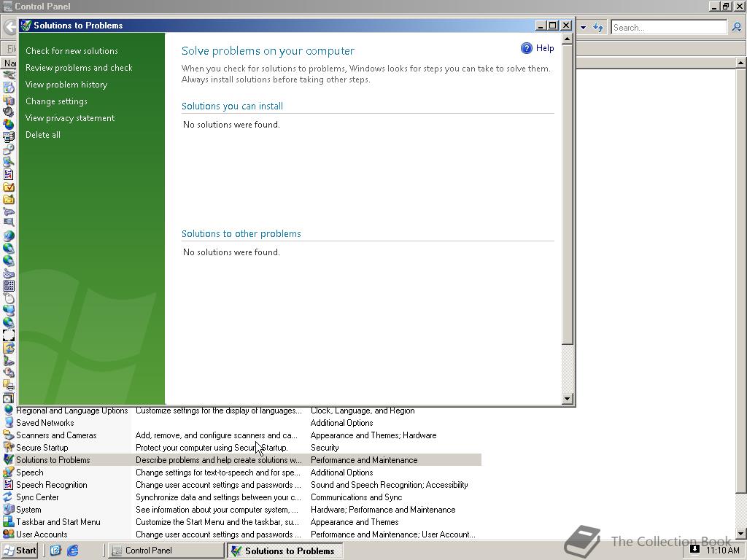Click the Start button
This screenshot has width=747, height=560.
20,551
